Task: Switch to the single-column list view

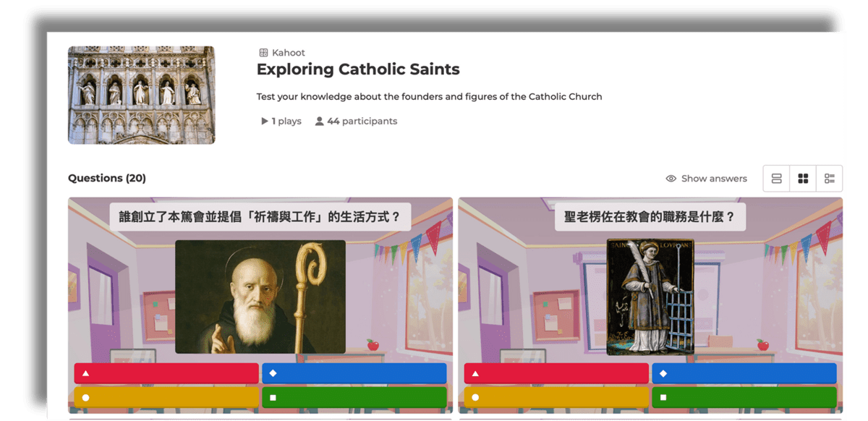Action: point(776,179)
